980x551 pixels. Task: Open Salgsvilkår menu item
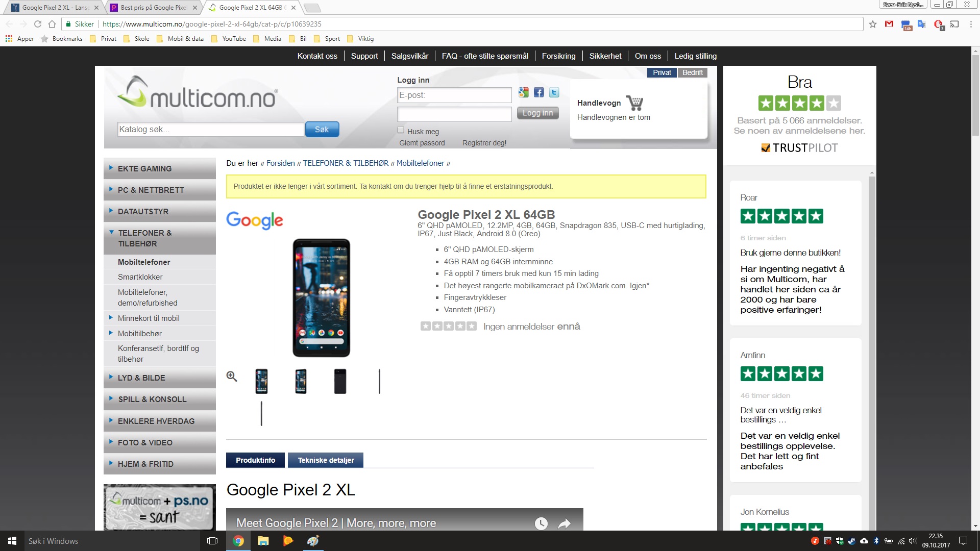[410, 56]
